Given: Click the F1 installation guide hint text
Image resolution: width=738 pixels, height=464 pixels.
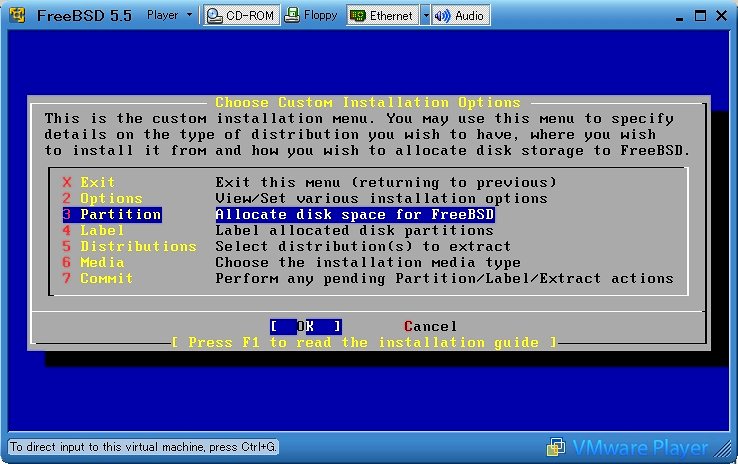Looking at the screenshot, I should pos(365,342).
